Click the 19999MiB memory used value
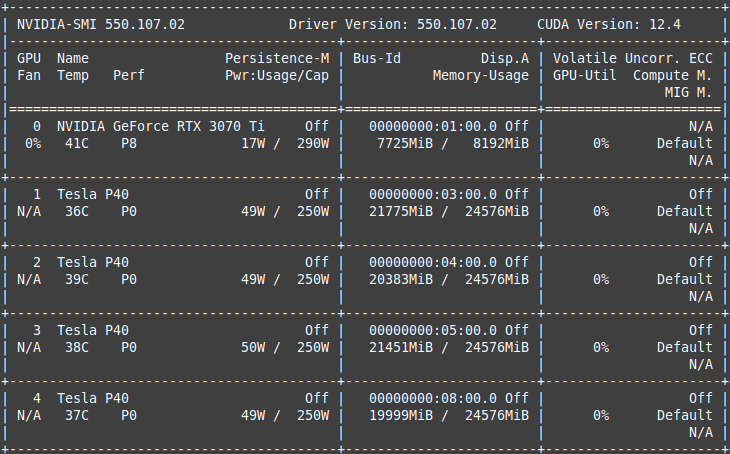 coord(401,415)
